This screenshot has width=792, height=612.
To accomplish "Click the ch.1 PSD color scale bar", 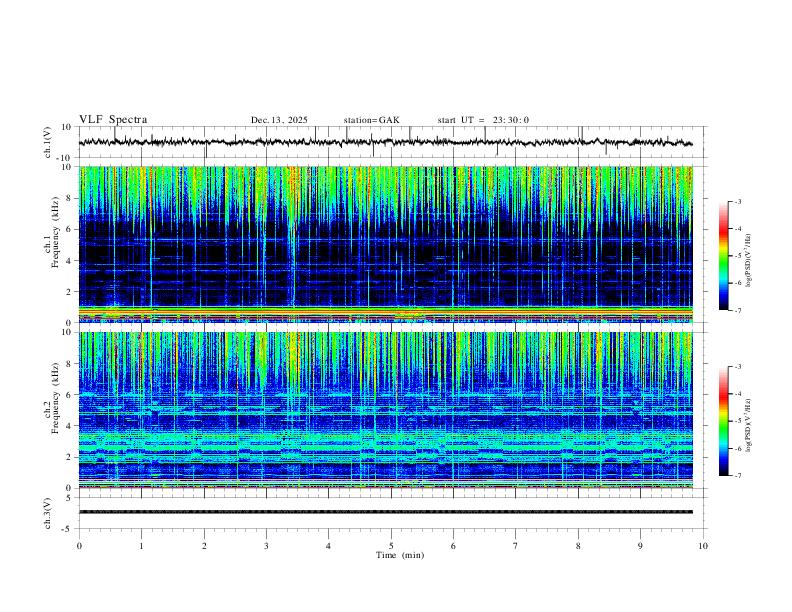I will pyautogui.click(x=724, y=256).
